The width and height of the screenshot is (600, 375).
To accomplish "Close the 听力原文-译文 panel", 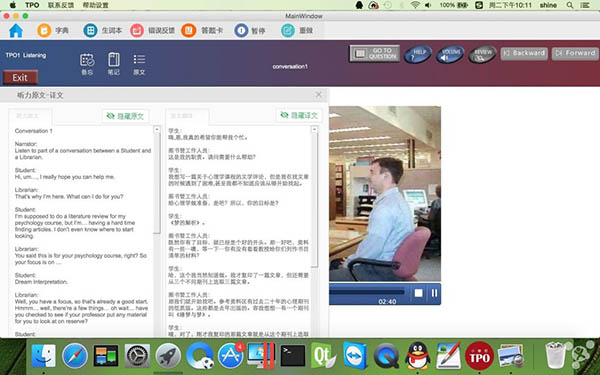I will pos(319,95).
